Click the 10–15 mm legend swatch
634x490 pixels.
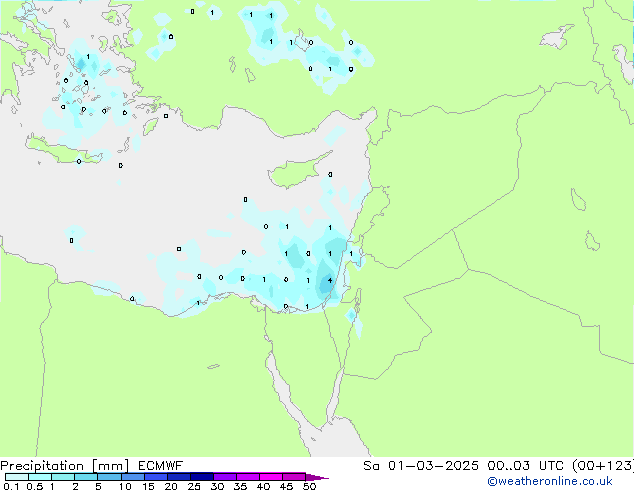coord(133,477)
